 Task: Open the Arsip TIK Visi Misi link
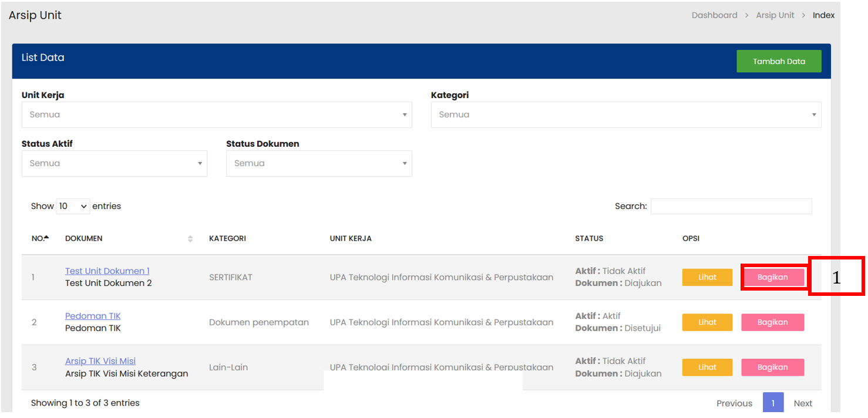click(100, 361)
